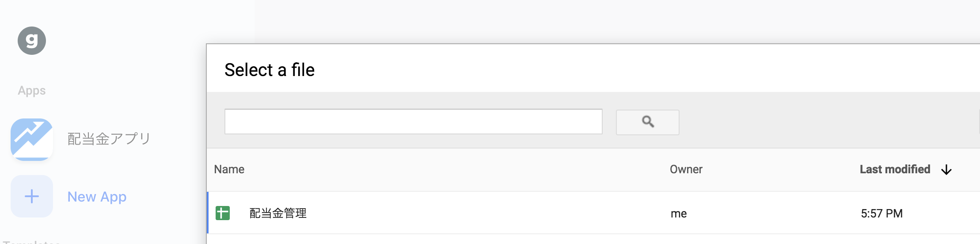
Task: Sort files by the Owner column
Action: [686, 169]
